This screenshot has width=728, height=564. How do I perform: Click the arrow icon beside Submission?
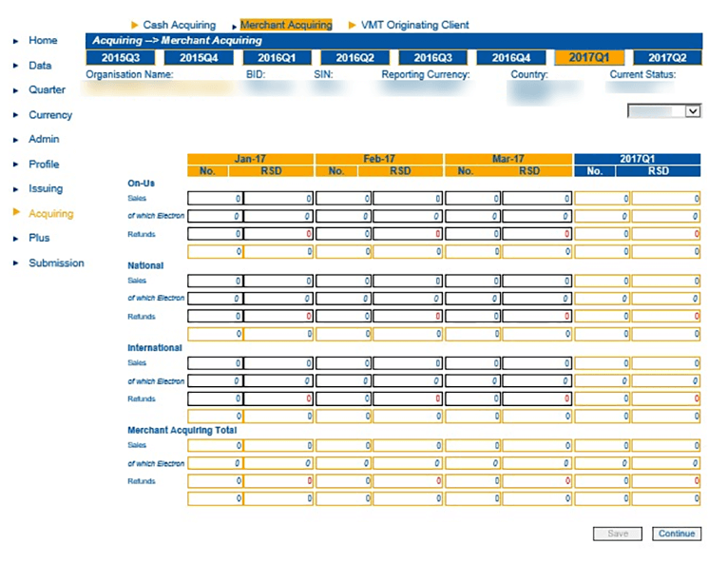click(15, 263)
